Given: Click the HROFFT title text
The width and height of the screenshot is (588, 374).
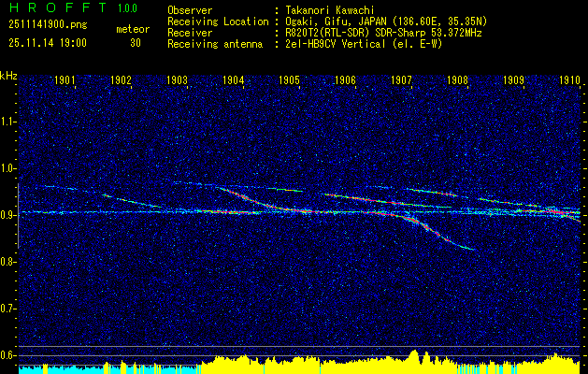Looking at the screenshot, I should [58, 7].
